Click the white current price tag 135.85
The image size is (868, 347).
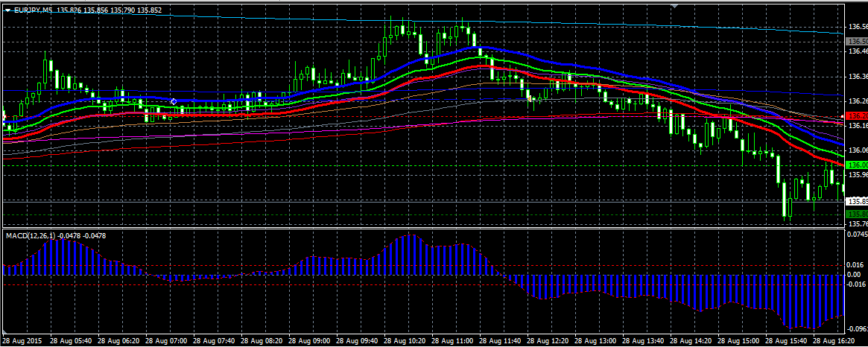857,202
